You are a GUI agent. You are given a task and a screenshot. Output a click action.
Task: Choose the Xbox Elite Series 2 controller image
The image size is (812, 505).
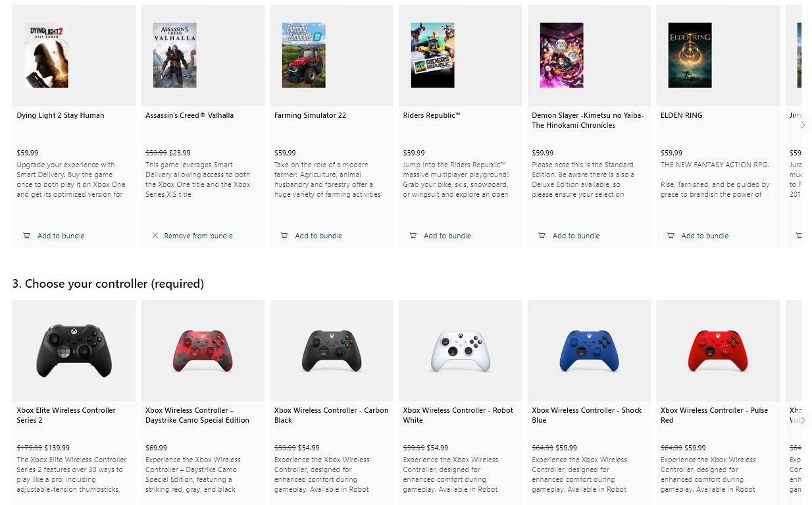pyautogui.click(x=74, y=351)
